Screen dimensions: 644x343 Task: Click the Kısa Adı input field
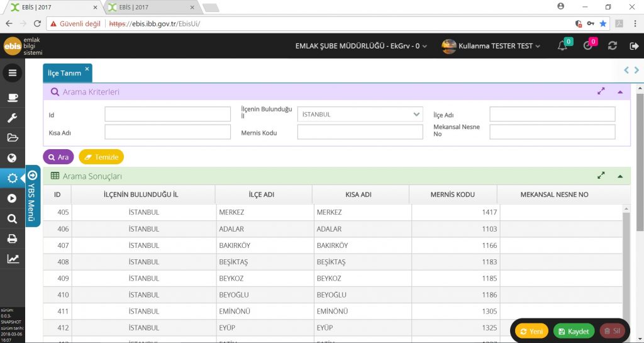coord(167,132)
